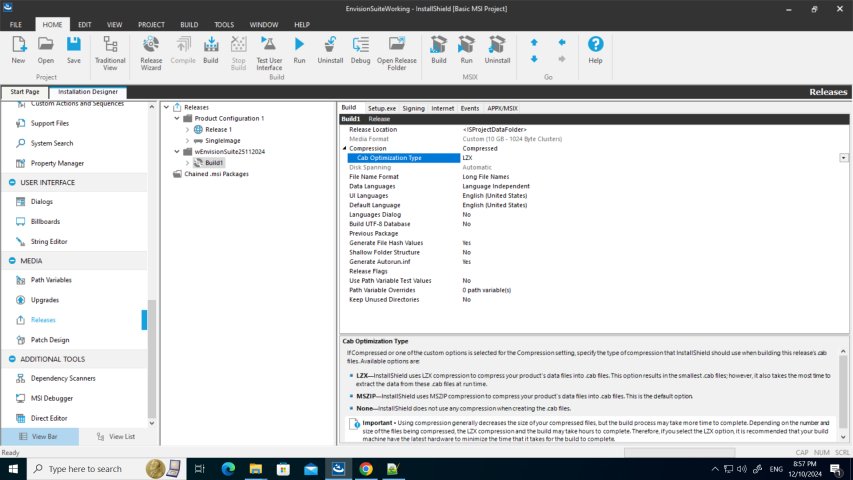Switch to the EDIT ribbon tab

click(x=84, y=24)
